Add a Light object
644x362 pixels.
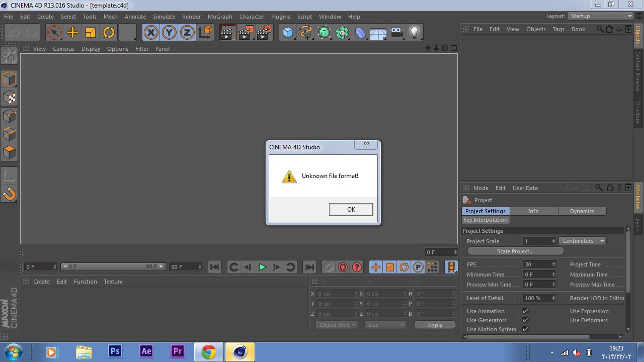tap(415, 33)
